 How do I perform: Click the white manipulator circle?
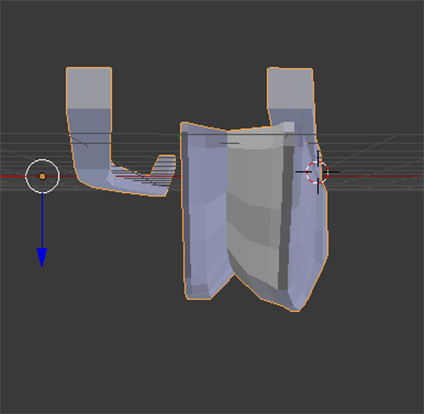click(43, 176)
